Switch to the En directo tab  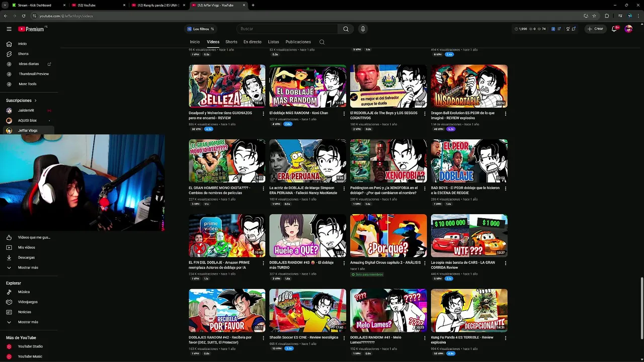pos(253,42)
